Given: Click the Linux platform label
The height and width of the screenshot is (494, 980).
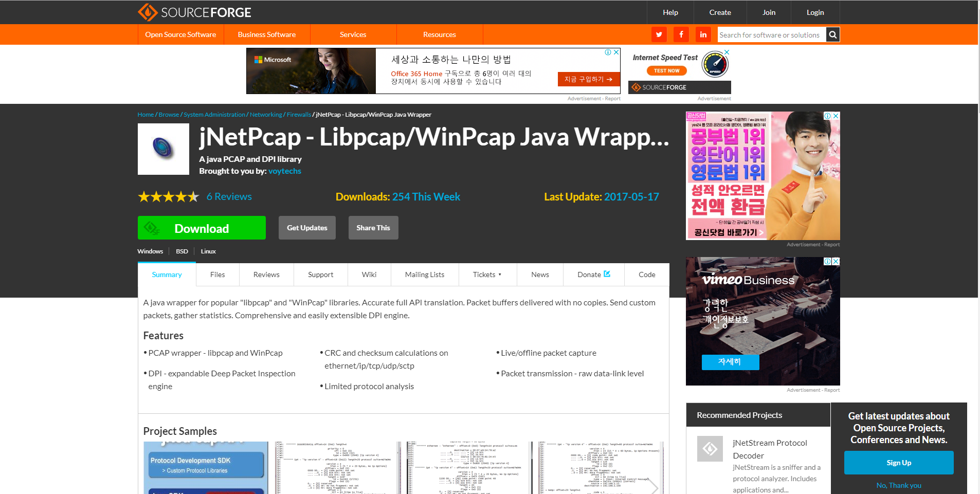Looking at the screenshot, I should coord(208,251).
